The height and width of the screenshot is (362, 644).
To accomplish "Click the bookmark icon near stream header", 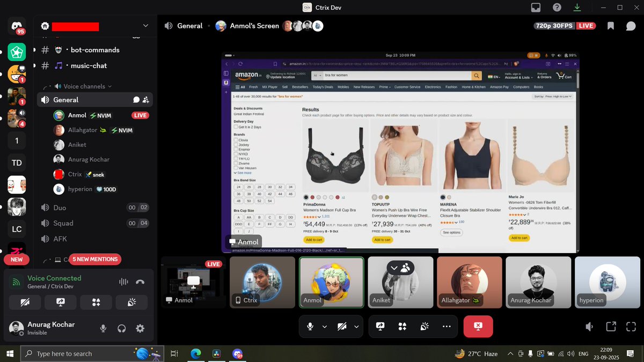I will 611,26.
